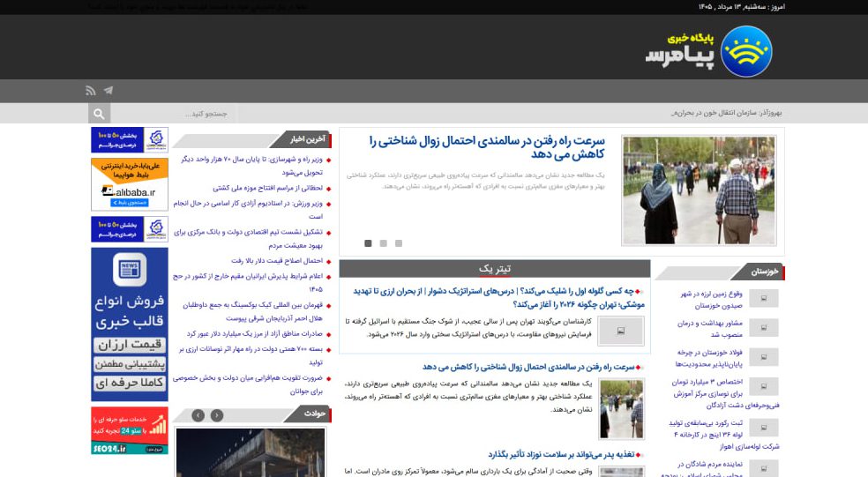Screen dimensions: 868x477
Task: Open the list headline سرعت راه رفتن در سالمندی below تیتر یک
Action: click(528, 367)
